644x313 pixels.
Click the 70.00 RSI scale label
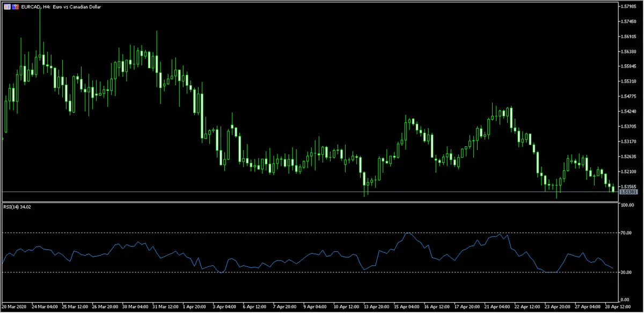pos(627,233)
